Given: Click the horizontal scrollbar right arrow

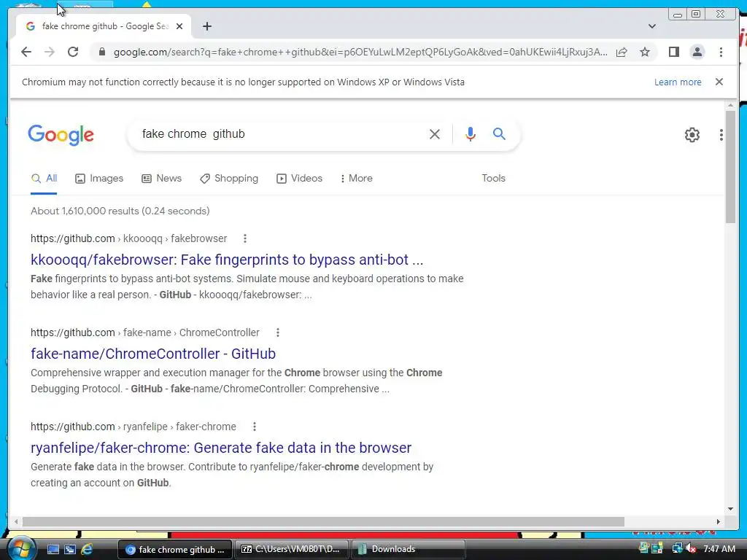Looking at the screenshot, I should [x=719, y=522].
